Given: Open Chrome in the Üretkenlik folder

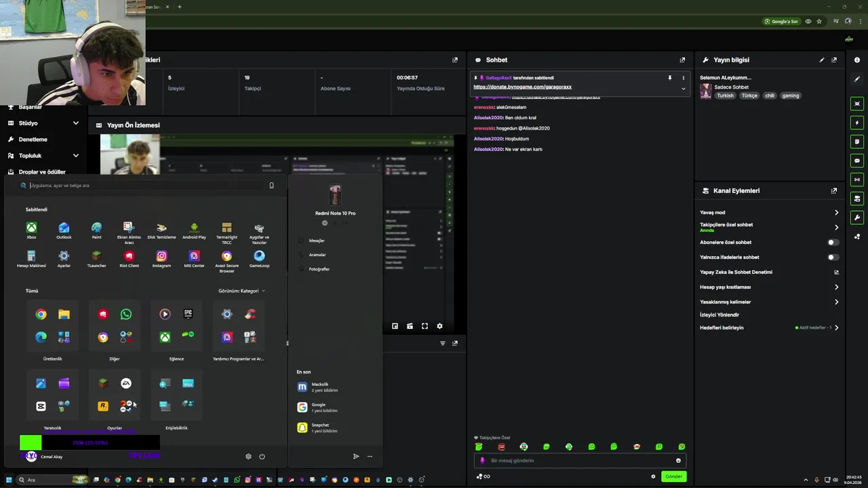Looking at the screenshot, I should tap(41, 314).
